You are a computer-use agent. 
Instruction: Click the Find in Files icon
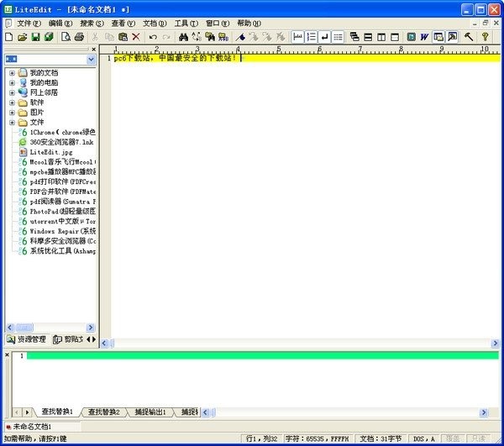(x=210, y=37)
